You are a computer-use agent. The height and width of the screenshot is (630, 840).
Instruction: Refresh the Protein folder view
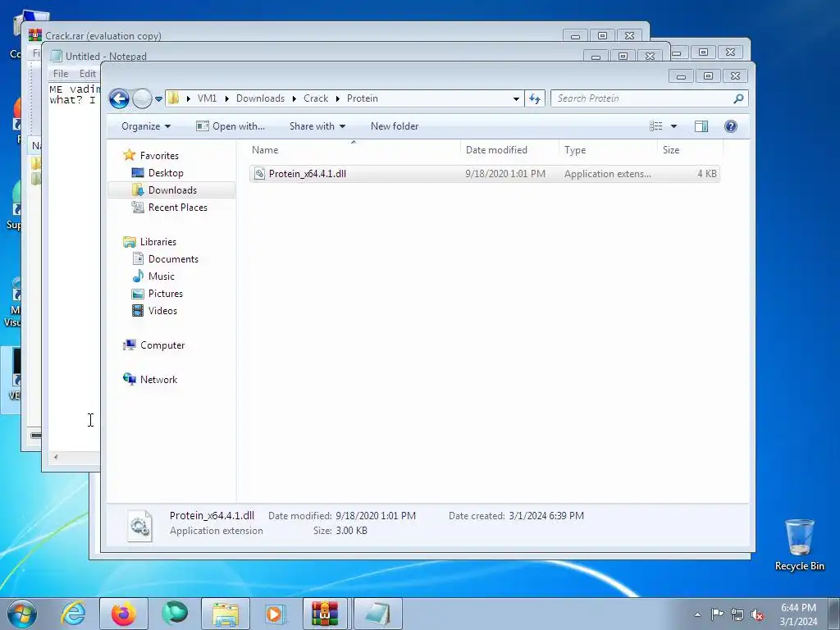click(535, 98)
